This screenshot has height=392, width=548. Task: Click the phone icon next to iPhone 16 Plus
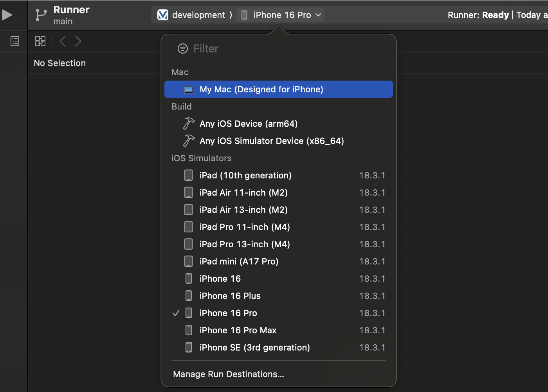click(189, 296)
